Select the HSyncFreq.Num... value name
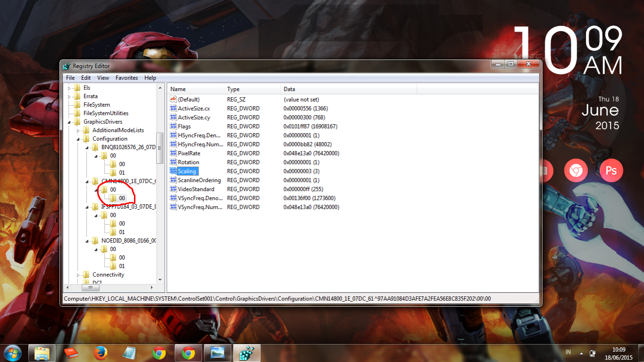This screenshot has width=644, height=362. point(200,144)
